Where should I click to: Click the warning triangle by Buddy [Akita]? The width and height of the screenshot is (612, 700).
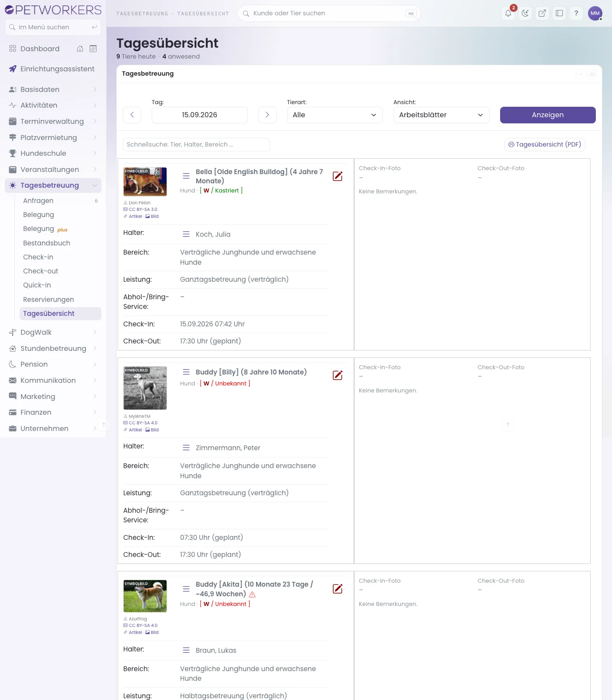pyautogui.click(x=252, y=595)
